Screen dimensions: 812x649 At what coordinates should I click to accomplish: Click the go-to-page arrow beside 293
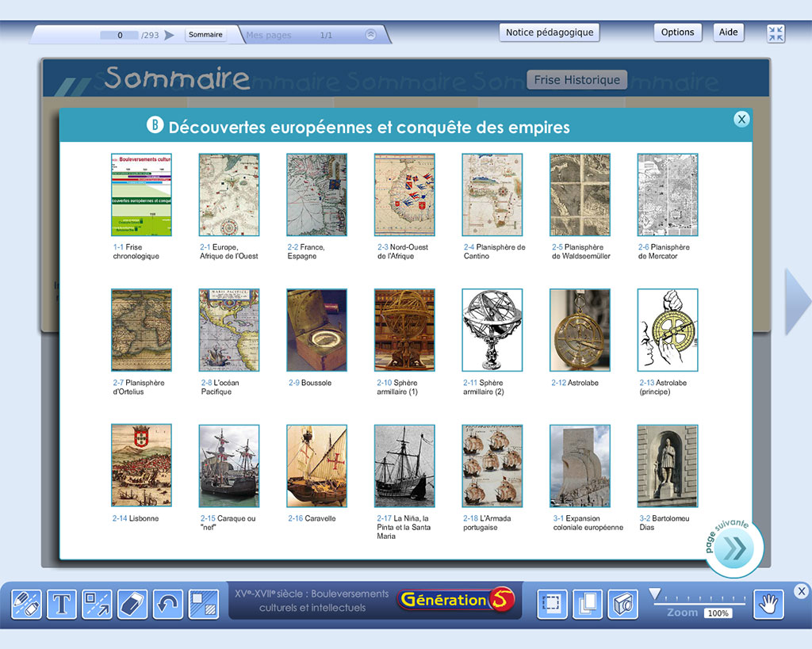click(169, 35)
